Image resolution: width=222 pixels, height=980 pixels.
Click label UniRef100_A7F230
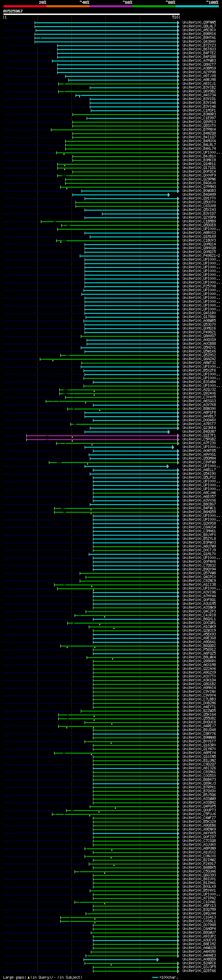tap(199, 443)
